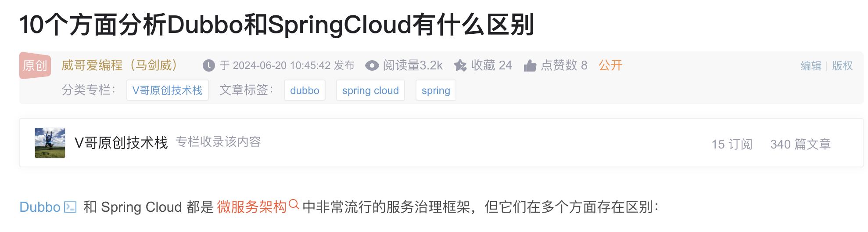
Task: Click the clock icon beside publish date
Action: pos(209,65)
